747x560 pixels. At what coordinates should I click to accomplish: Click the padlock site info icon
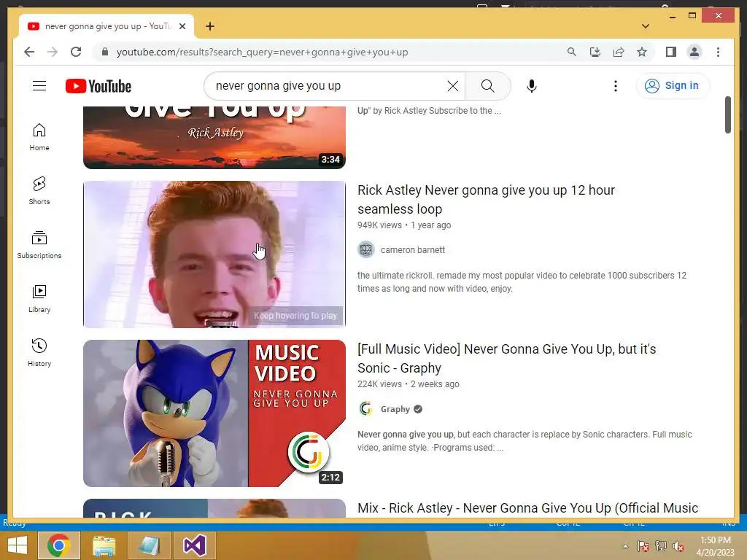point(105,52)
